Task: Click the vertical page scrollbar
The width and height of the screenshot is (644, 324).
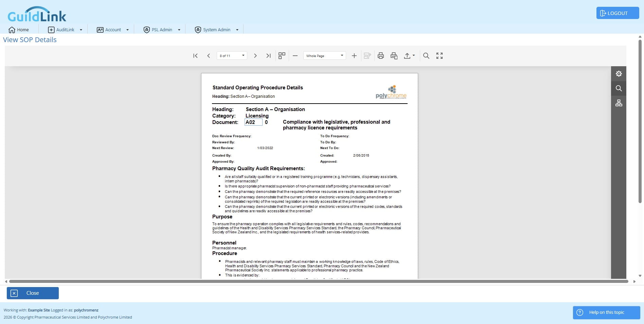Action: point(640,122)
